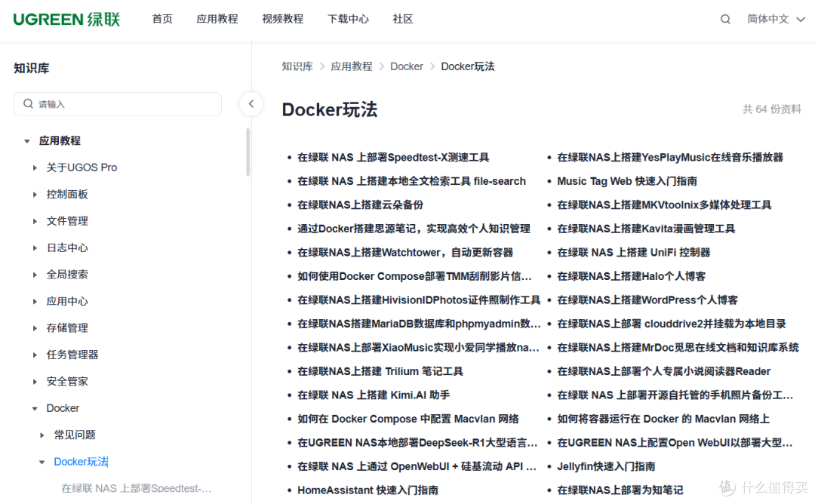Open the search magnifier in header
This screenshot has width=815, height=504.
(x=725, y=19)
